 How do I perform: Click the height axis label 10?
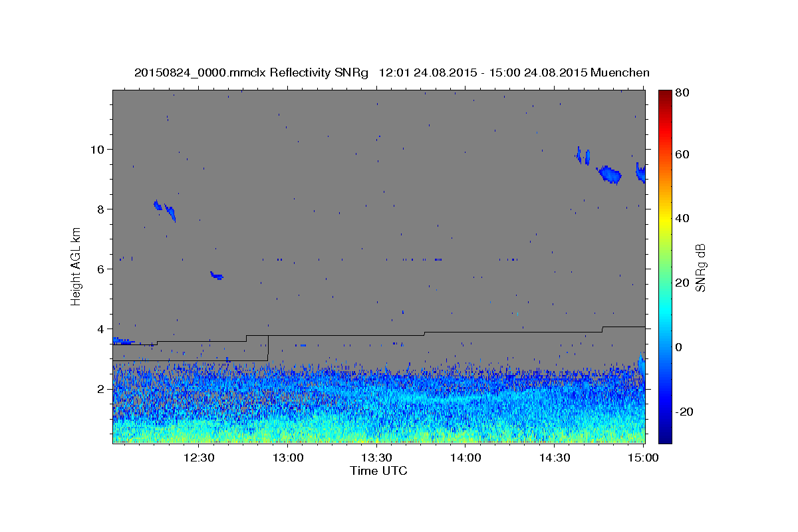point(99,149)
